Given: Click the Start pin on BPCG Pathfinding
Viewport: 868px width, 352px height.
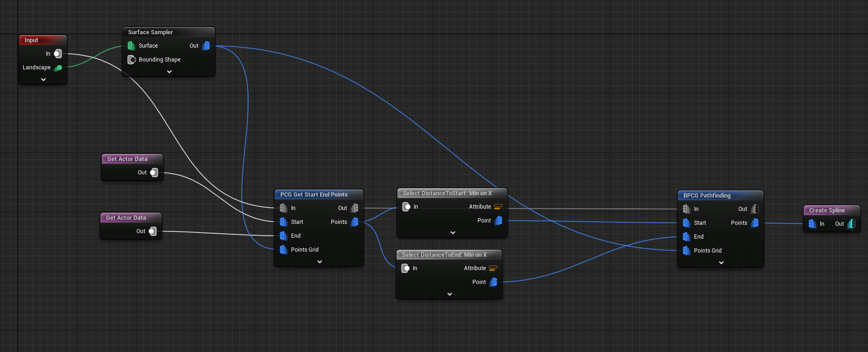Looking at the screenshot, I should [687, 223].
